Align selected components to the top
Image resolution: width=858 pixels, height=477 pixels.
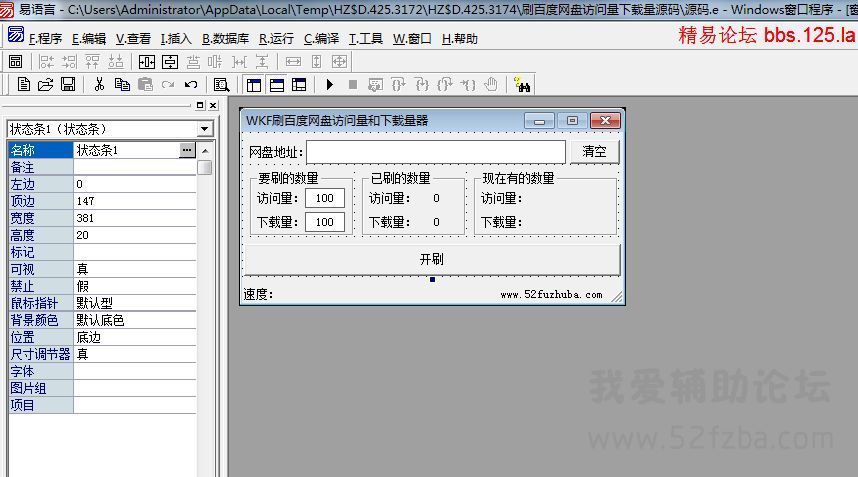pyautogui.click(x=92, y=62)
